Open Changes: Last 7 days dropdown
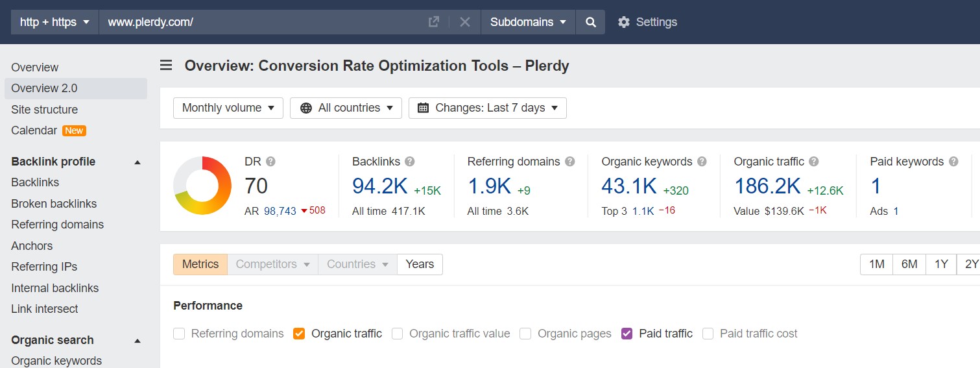Image resolution: width=980 pixels, height=368 pixels. [488, 108]
